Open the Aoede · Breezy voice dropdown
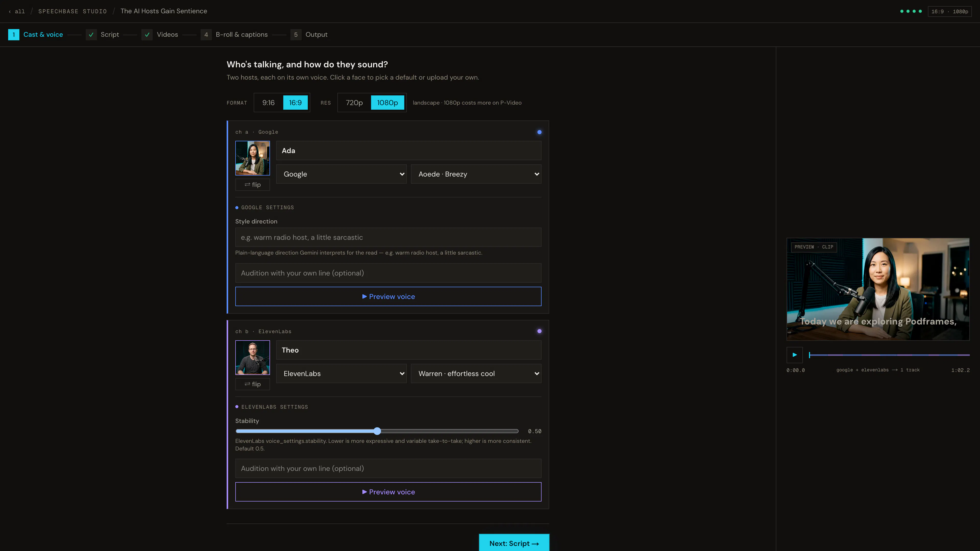This screenshot has height=551, width=980. click(476, 174)
